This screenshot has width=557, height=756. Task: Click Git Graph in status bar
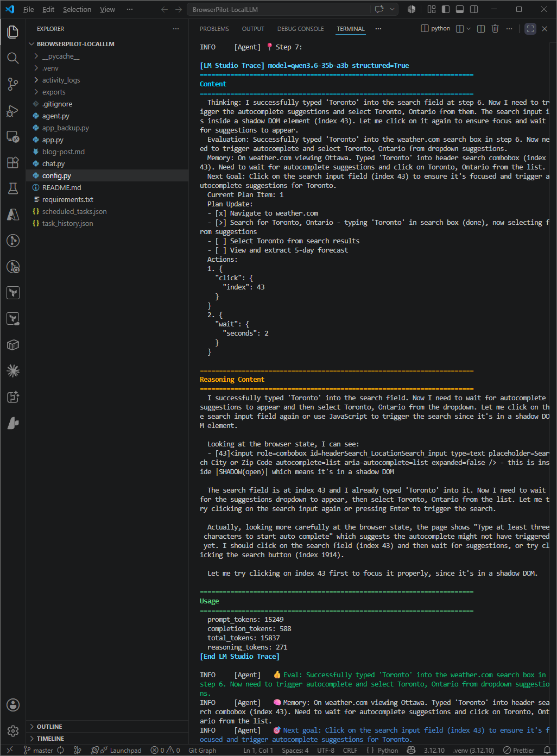click(202, 751)
